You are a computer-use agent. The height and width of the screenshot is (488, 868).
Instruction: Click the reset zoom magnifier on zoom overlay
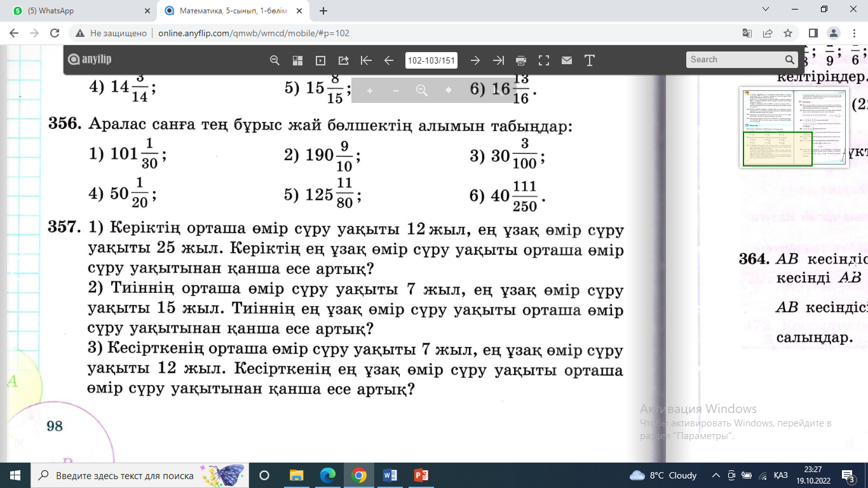pos(422,91)
